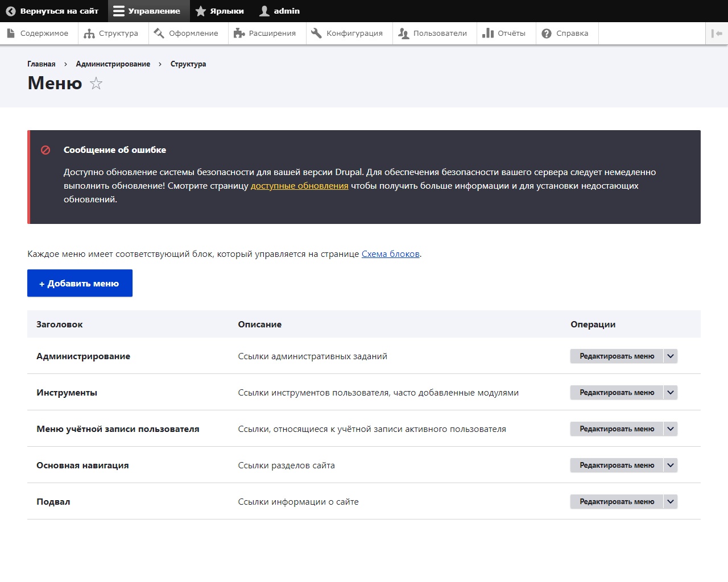
Task: Expand operations dropdown for Инструменты menu
Action: pos(671,393)
